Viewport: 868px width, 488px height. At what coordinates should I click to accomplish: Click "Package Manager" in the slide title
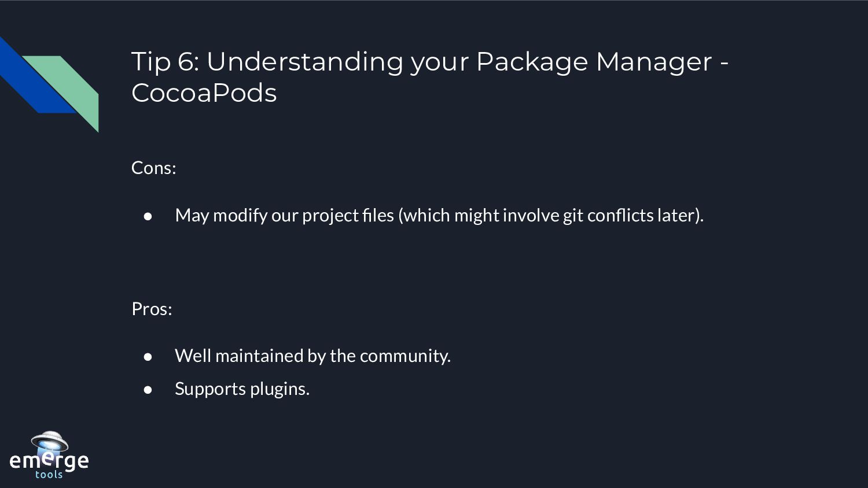click(594, 62)
